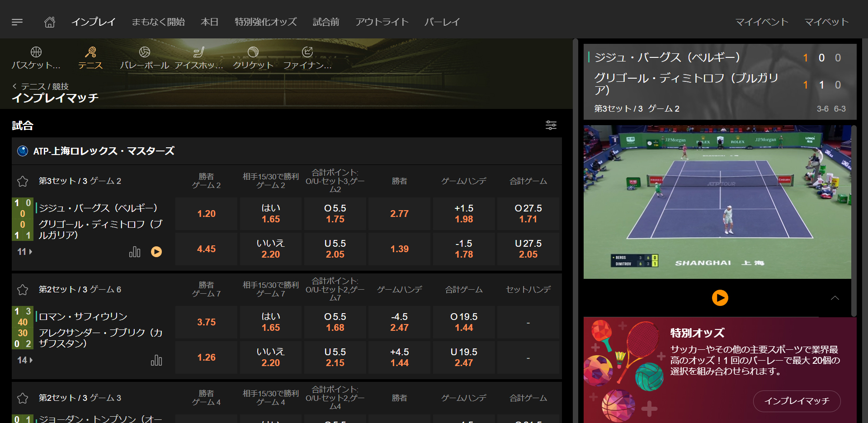Select +1.5 handicap at 1.98

(x=464, y=214)
